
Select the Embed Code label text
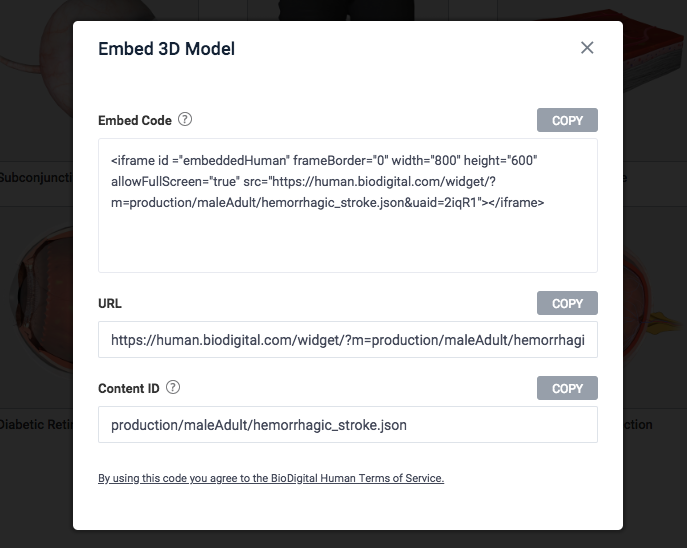pos(135,120)
